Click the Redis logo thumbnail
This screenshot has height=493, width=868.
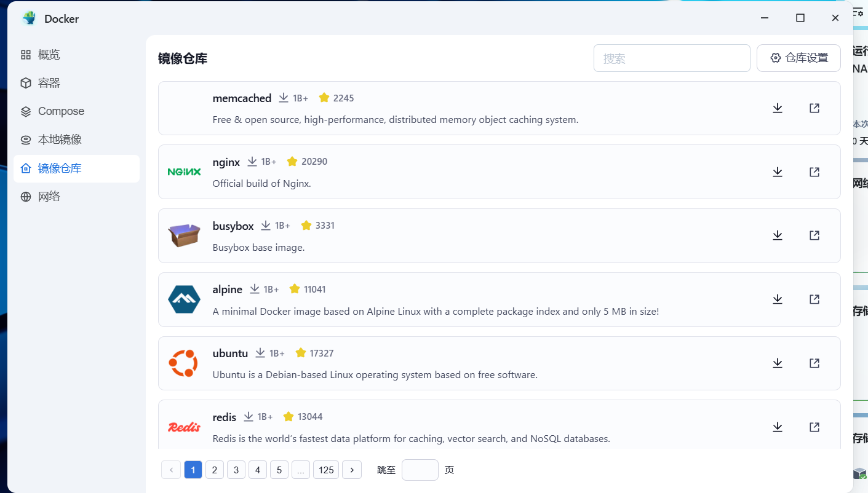[184, 427]
